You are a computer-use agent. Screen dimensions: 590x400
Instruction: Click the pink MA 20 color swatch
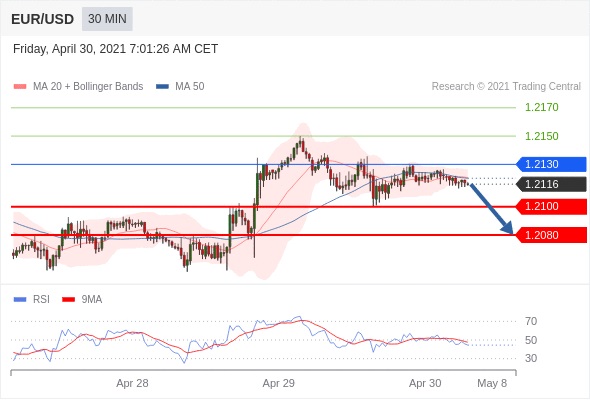pyautogui.click(x=20, y=87)
